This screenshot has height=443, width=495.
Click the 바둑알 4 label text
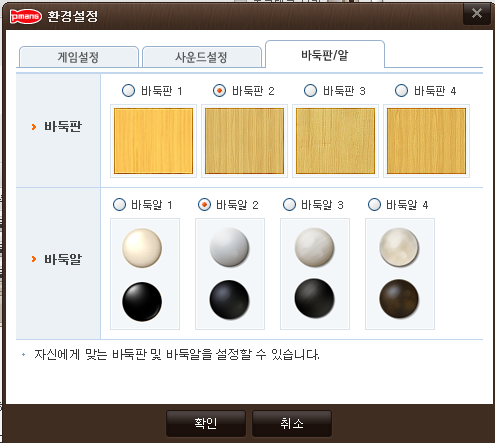(407, 205)
